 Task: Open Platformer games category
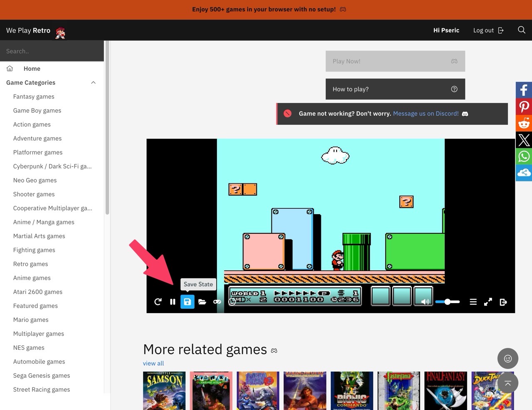(x=38, y=152)
